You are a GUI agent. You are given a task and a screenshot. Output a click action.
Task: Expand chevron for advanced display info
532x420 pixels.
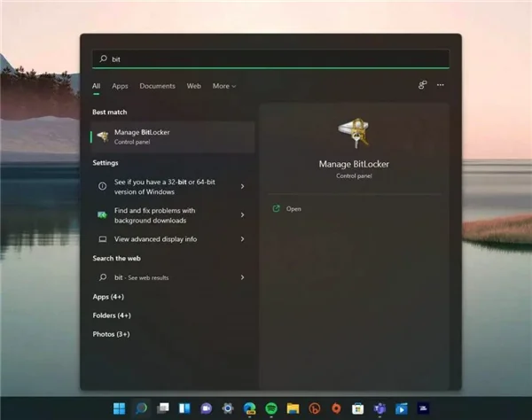(x=242, y=239)
